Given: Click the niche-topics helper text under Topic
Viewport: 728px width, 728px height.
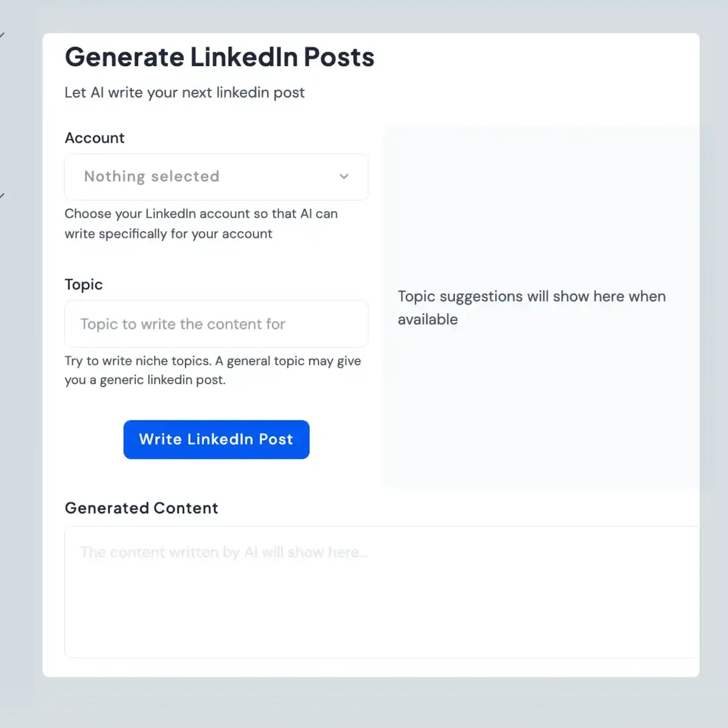Looking at the screenshot, I should [x=213, y=370].
